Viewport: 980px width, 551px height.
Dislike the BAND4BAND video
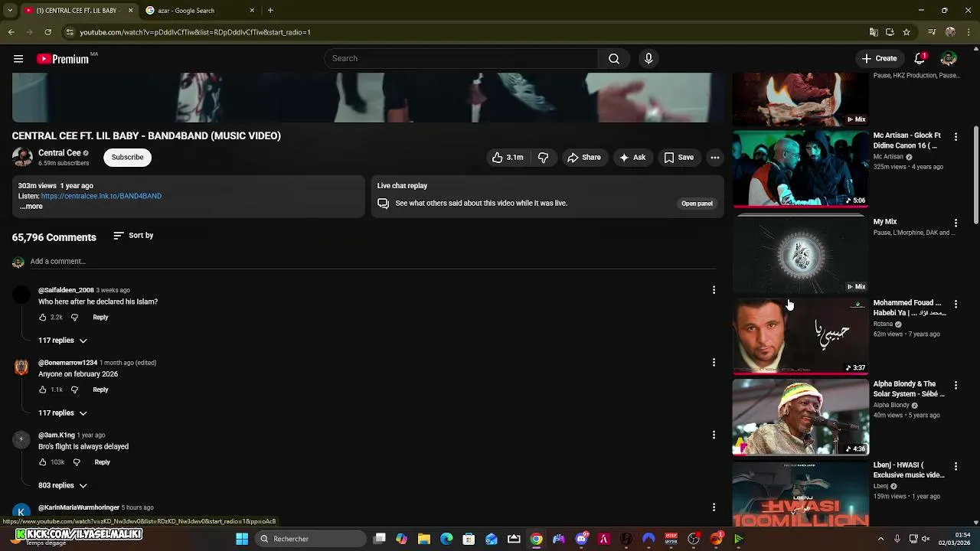[x=544, y=158]
